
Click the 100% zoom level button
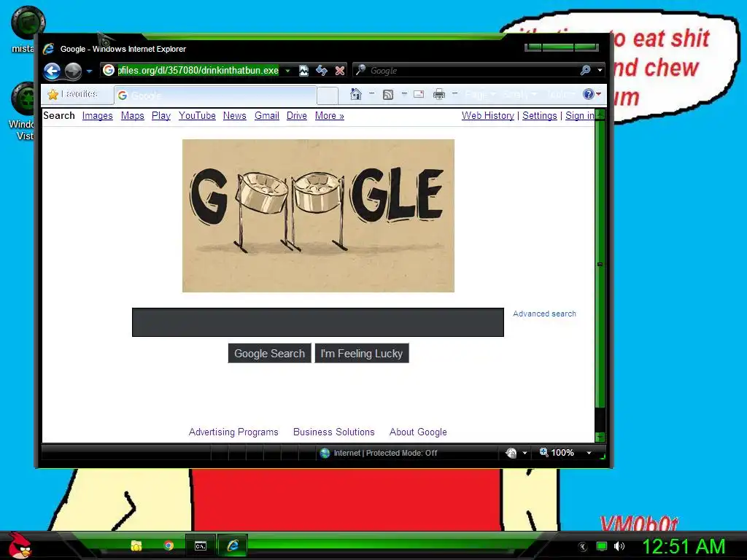click(557, 452)
